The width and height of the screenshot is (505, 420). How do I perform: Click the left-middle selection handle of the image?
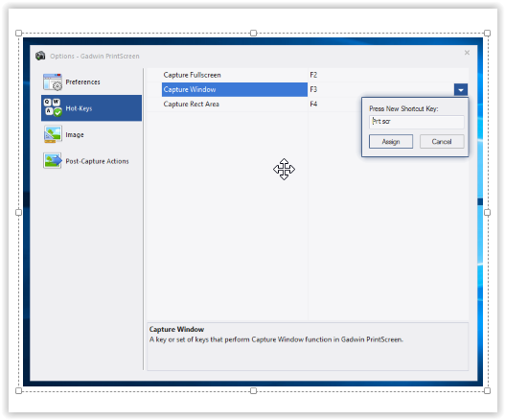click(x=18, y=212)
